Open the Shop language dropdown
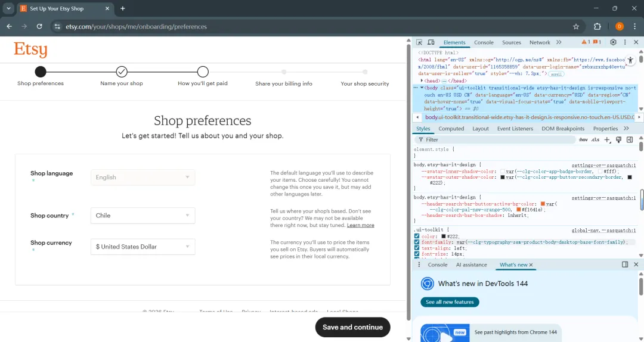The height and width of the screenshot is (342, 644). click(x=143, y=178)
